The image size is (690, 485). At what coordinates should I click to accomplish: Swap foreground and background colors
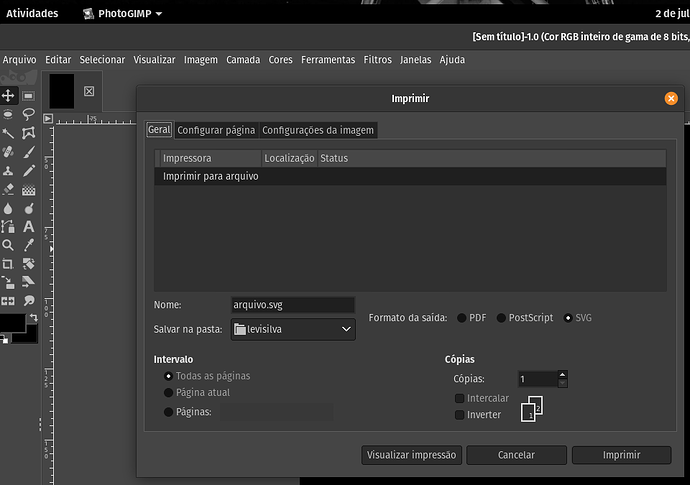click(x=34, y=317)
